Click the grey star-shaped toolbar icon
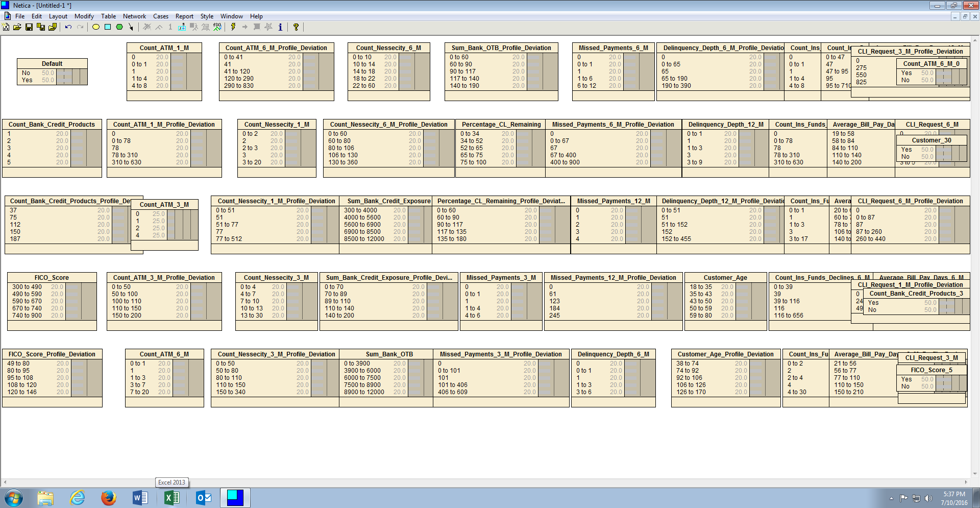This screenshot has width=980, height=508. tap(268, 27)
